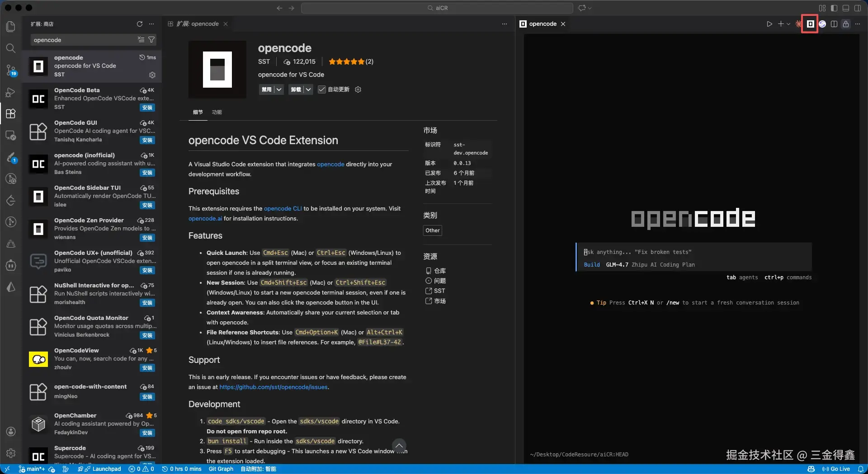The width and height of the screenshot is (868, 474).
Task: Install the OpenCode Zen Provider extension
Action: tap(147, 238)
